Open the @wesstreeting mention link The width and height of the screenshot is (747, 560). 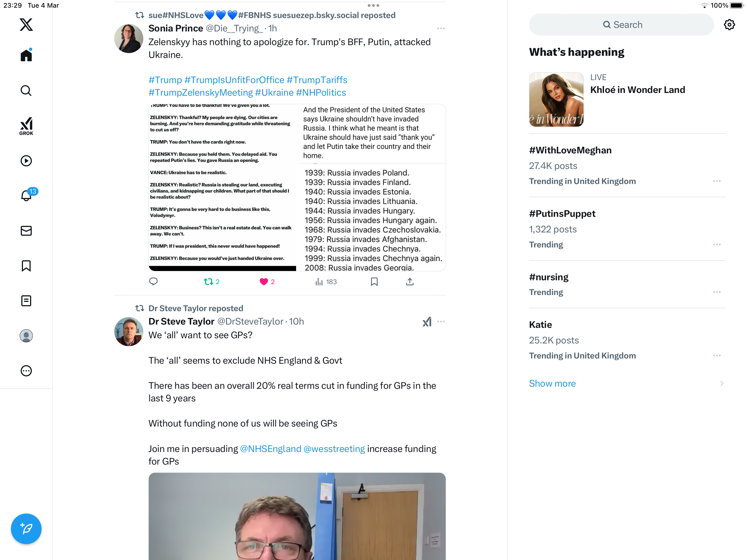tap(334, 449)
